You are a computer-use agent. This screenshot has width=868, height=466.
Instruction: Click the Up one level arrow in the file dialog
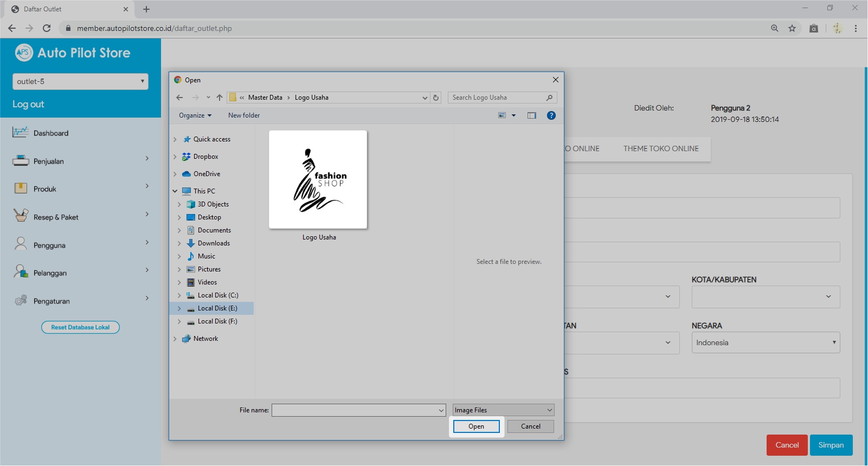tap(219, 98)
